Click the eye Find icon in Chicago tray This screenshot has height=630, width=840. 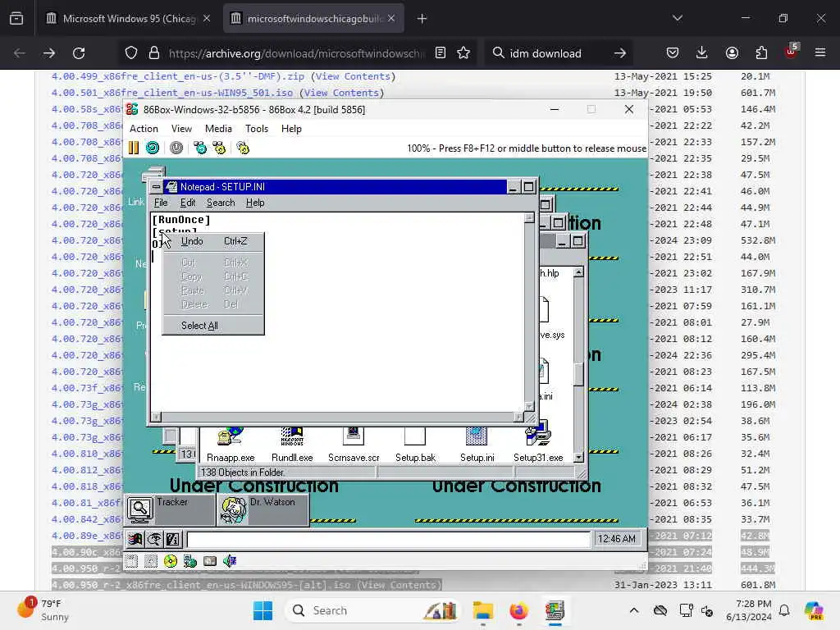154,539
